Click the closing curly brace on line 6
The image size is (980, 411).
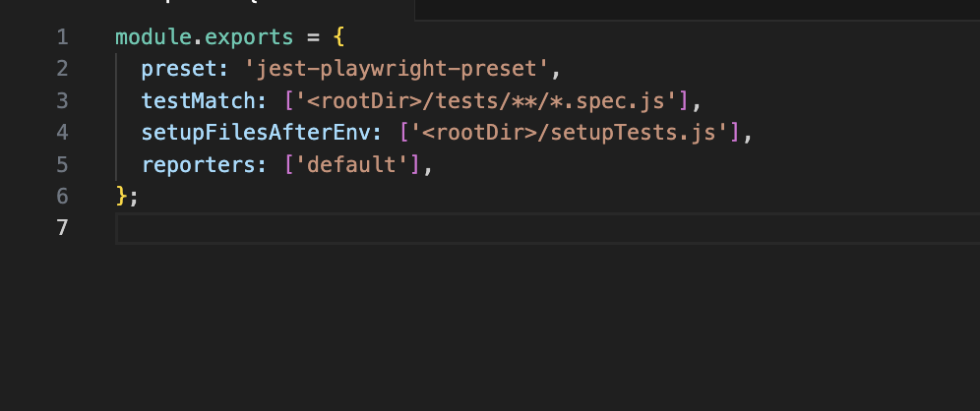[122, 196]
